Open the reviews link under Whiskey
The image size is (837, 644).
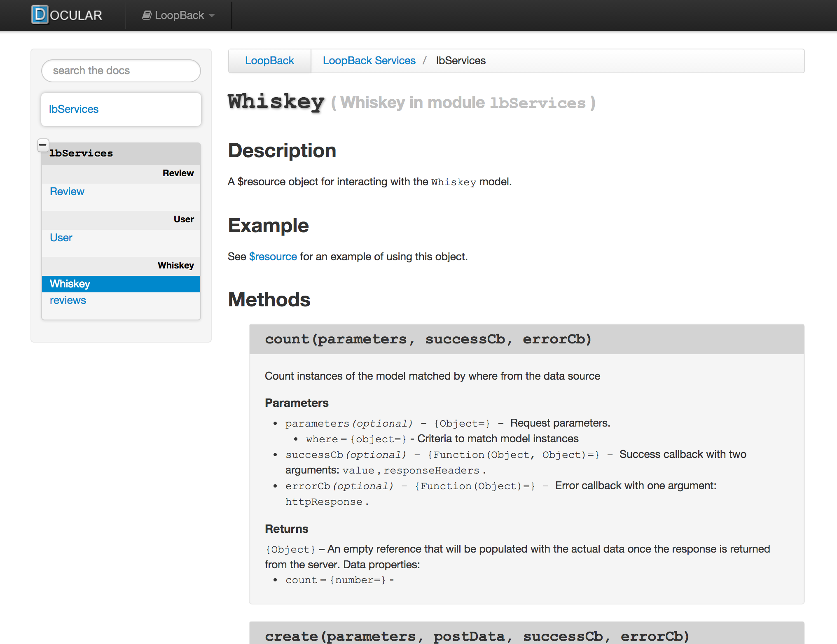[68, 300]
